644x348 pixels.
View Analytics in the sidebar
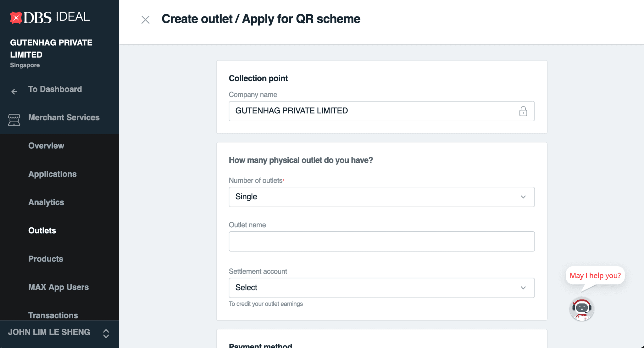[46, 202]
